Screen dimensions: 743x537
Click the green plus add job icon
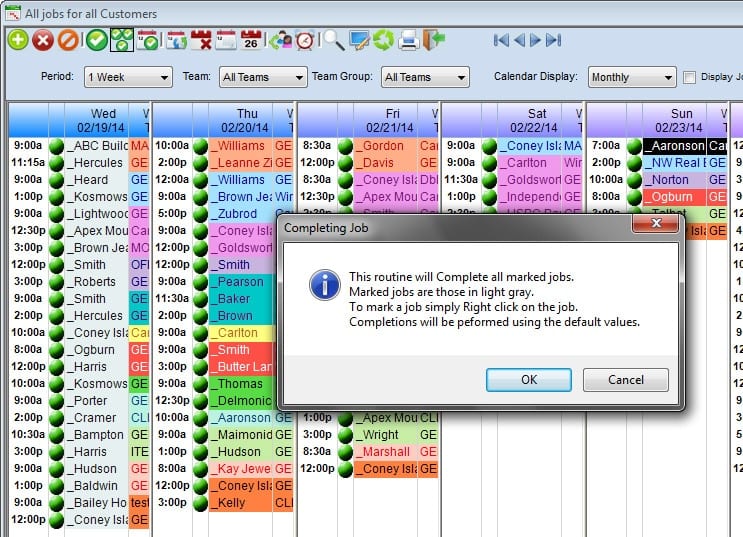(x=18, y=40)
